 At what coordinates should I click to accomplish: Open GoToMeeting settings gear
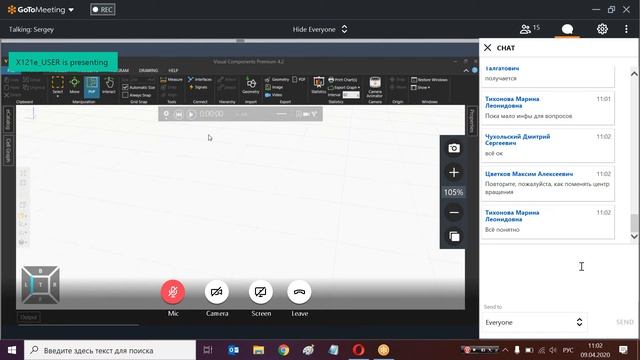[602, 29]
